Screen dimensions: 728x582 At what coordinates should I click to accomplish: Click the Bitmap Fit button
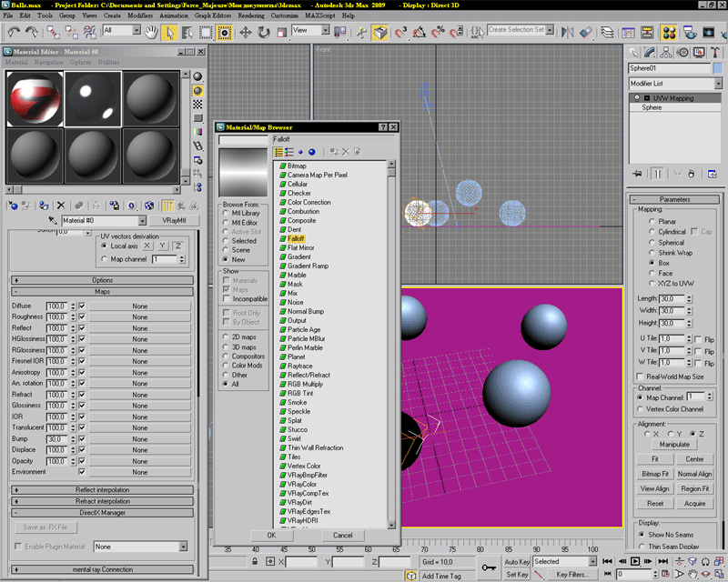click(654, 474)
